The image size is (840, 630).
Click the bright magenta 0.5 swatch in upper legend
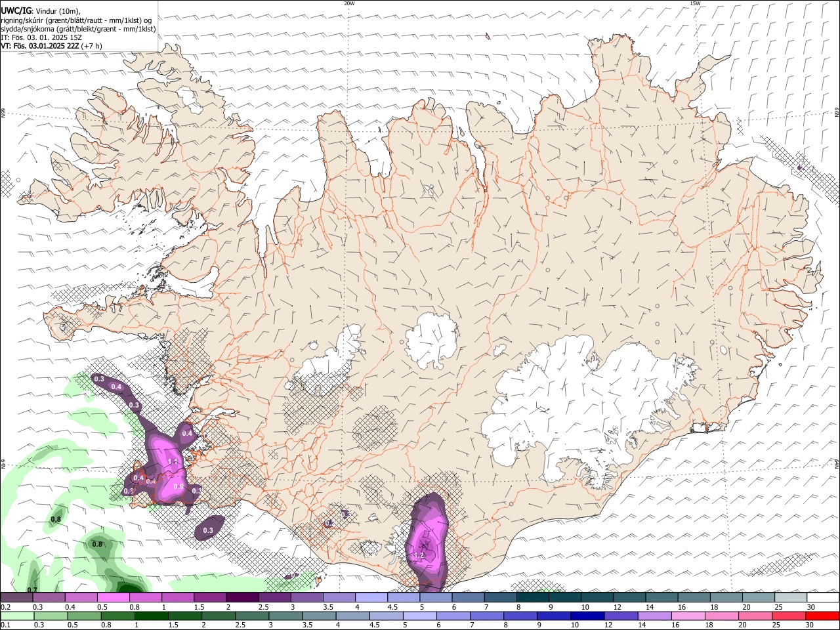(113, 597)
